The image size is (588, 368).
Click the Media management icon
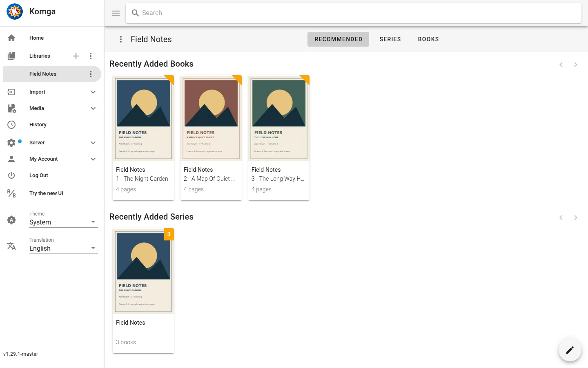[x=11, y=108]
